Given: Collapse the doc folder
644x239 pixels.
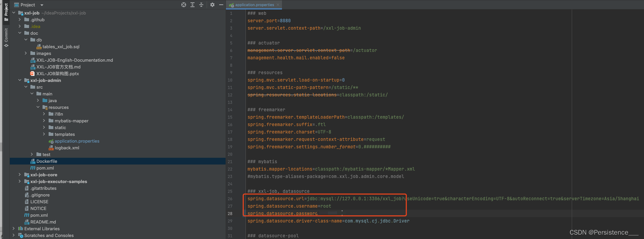Looking at the screenshot, I should (20, 33).
